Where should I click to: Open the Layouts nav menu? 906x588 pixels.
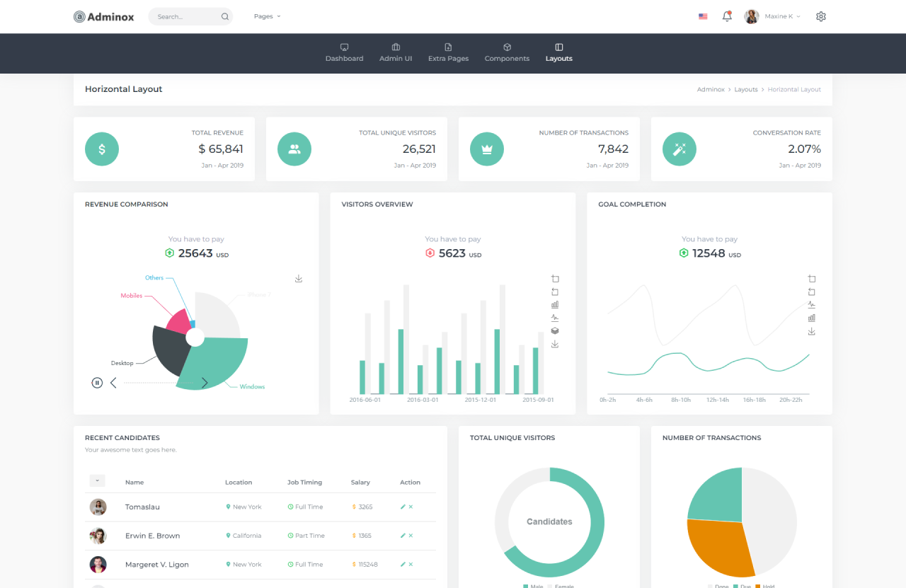[559, 53]
